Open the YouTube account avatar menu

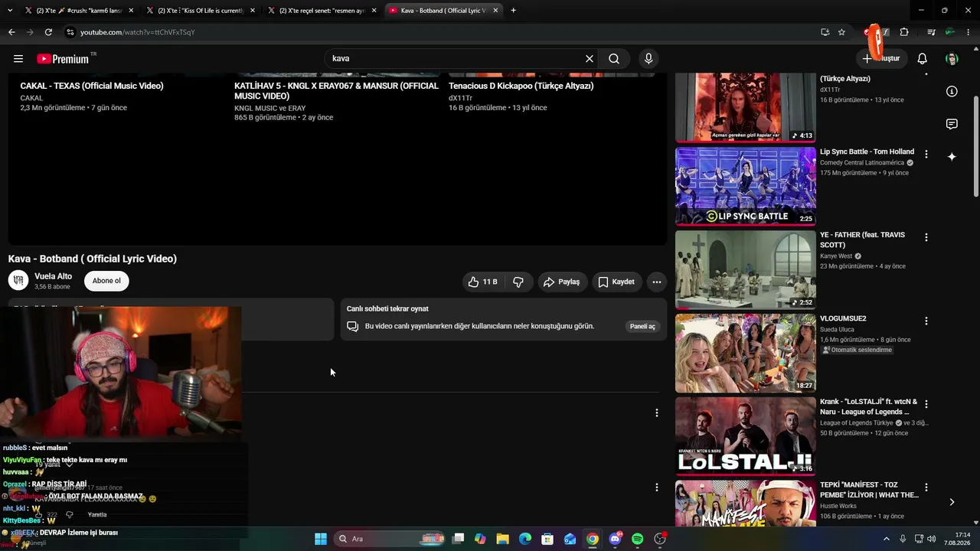pos(952,59)
